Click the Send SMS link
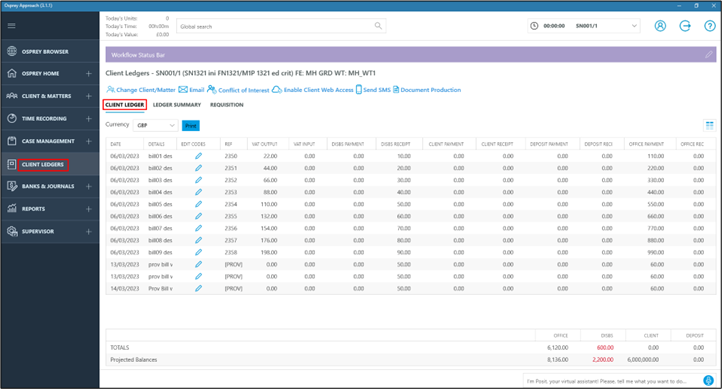Screen dimensions: 722x389 click(x=373, y=90)
